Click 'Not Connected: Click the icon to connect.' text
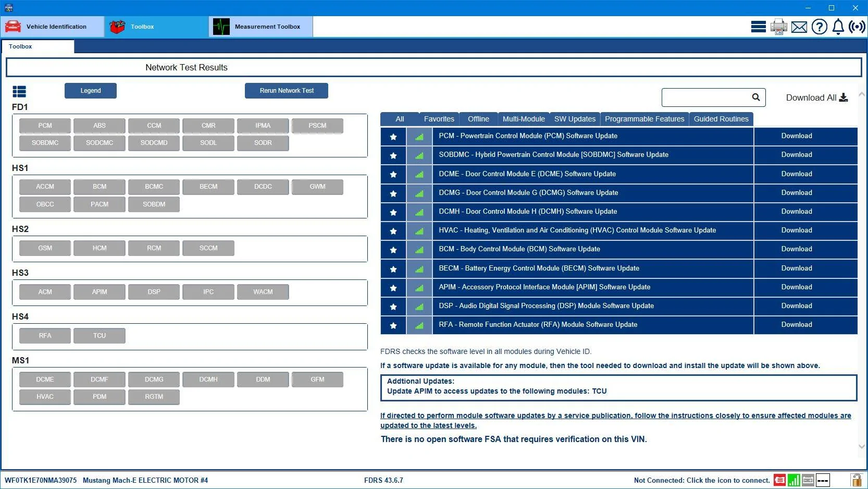Viewport: 868px width, 489px height. 702,481
